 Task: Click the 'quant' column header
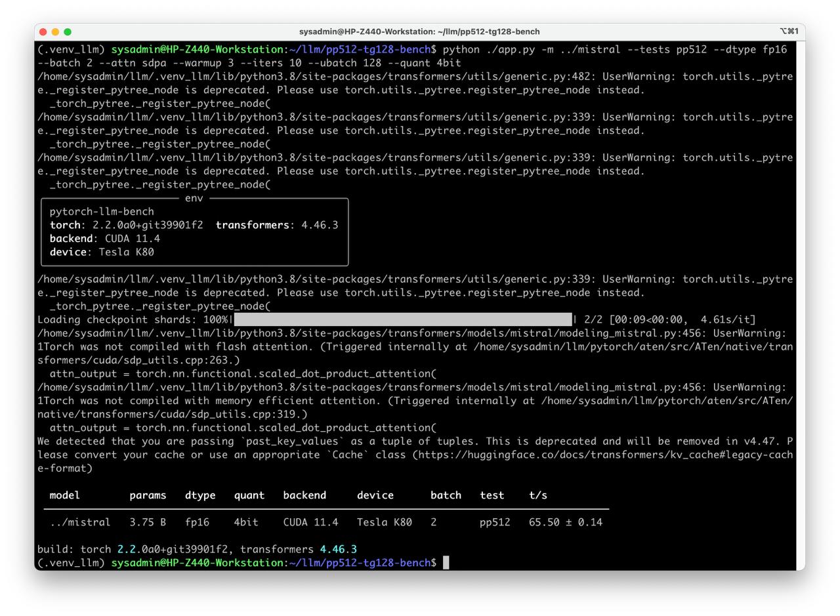pyautogui.click(x=249, y=495)
